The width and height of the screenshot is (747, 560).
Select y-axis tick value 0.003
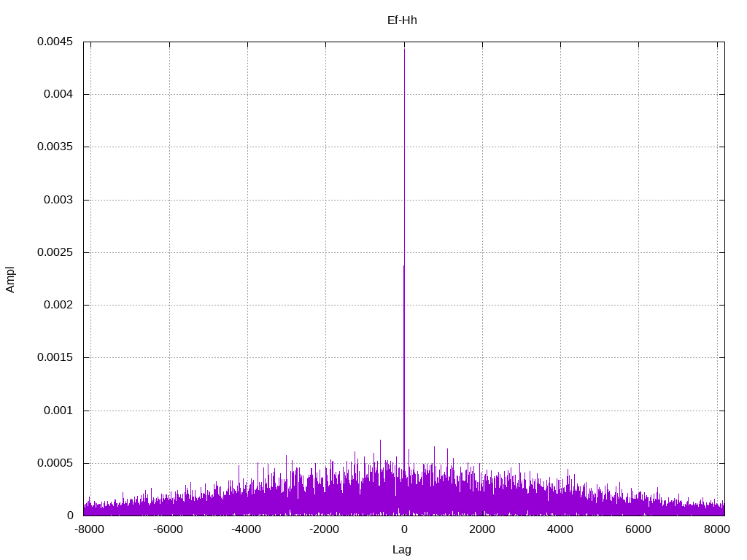pos(58,200)
